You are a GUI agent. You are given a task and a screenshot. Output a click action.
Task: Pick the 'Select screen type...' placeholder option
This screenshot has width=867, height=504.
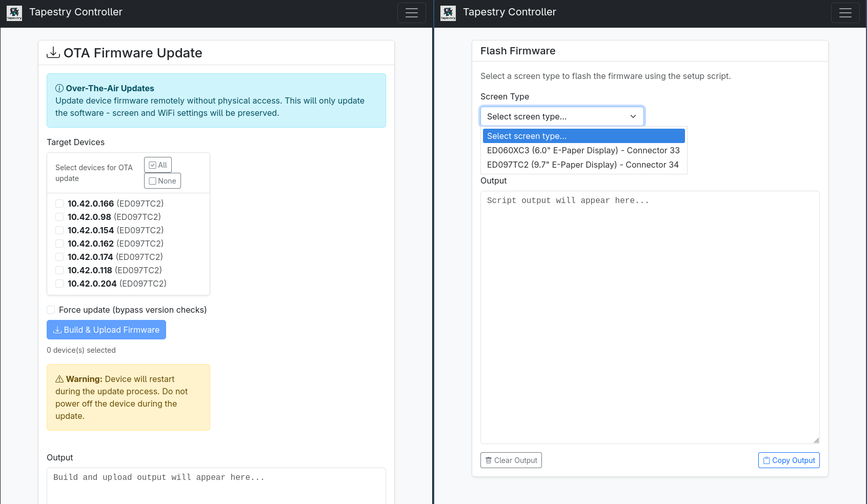pyautogui.click(x=583, y=136)
